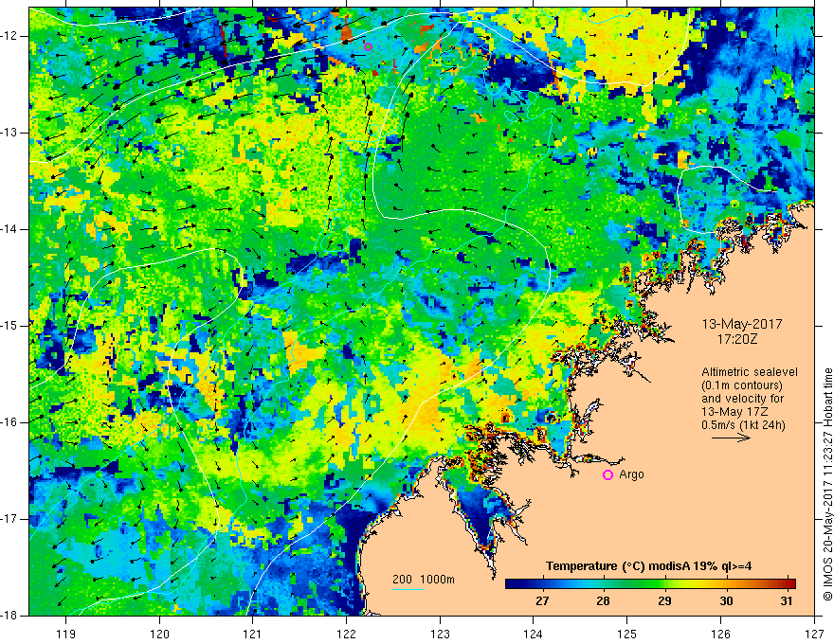834x644 pixels.
Task: Click the velocity scale arrow in legend
Action: [732, 438]
